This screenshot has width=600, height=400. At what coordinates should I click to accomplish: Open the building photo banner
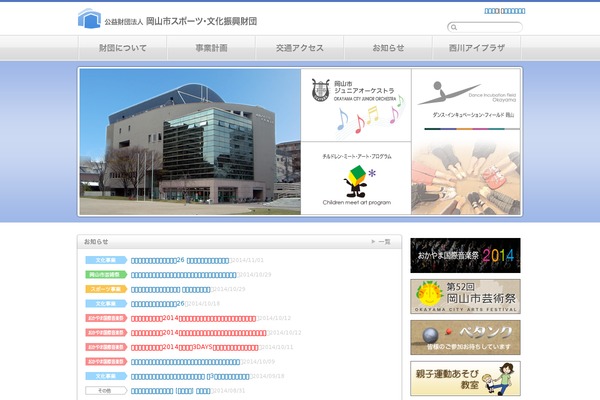coord(190,142)
